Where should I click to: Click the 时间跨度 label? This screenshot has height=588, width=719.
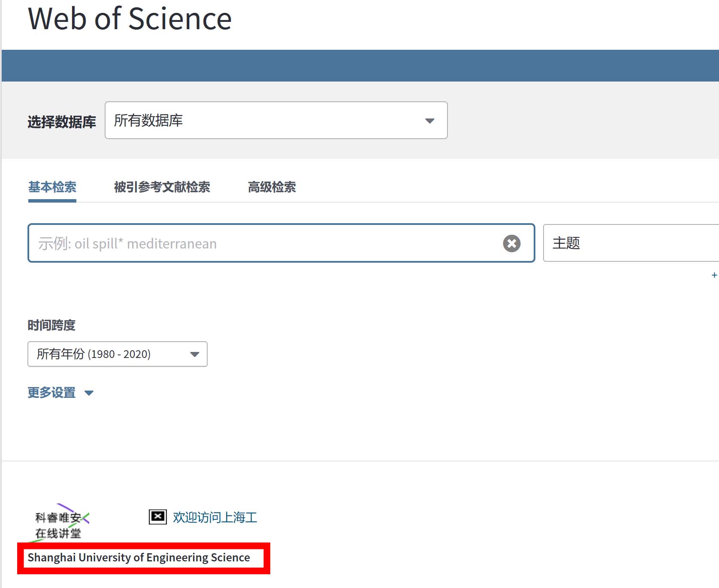(51, 325)
